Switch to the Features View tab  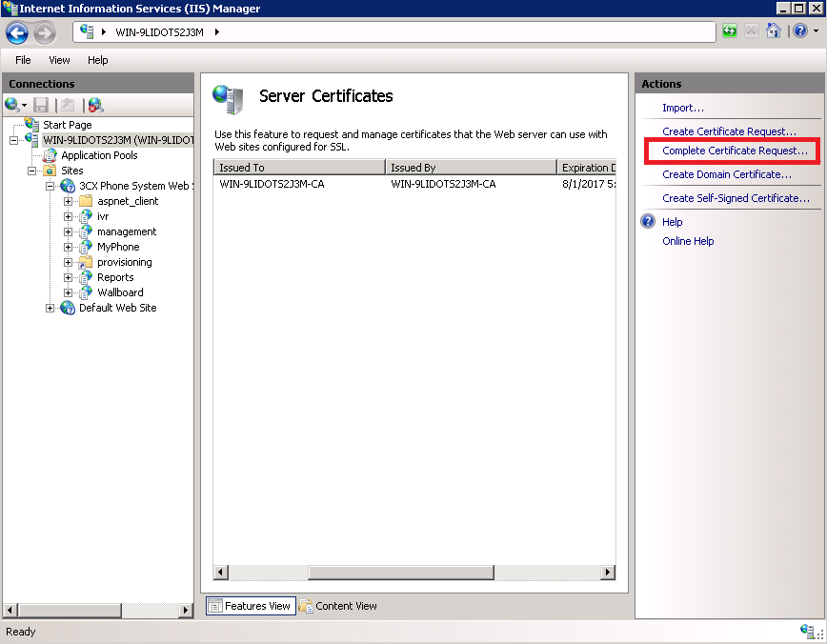pos(250,606)
